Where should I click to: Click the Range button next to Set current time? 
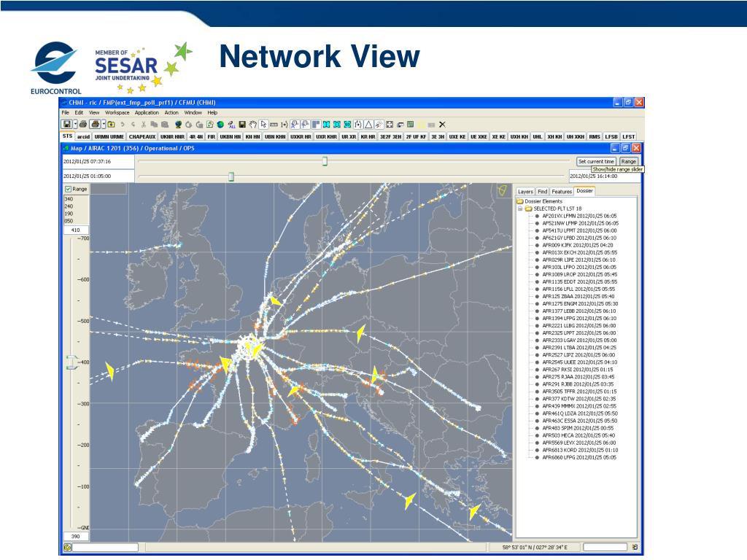coord(628,161)
